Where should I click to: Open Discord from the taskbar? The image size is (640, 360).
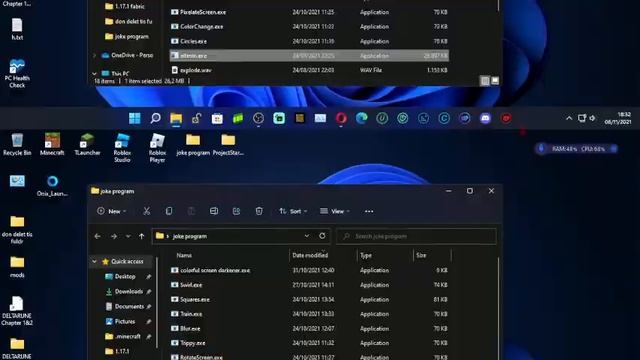pyautogui.click(x=485, y=118)
